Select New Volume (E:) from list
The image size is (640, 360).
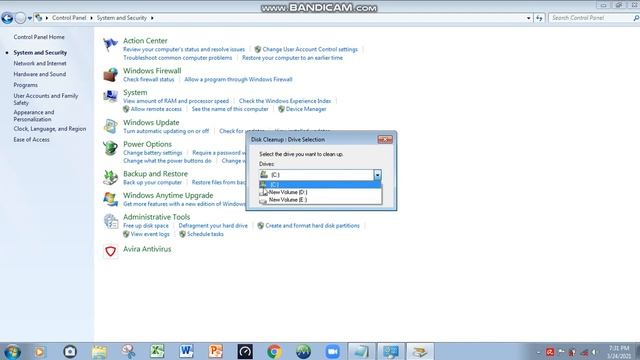tap(320, 200)
